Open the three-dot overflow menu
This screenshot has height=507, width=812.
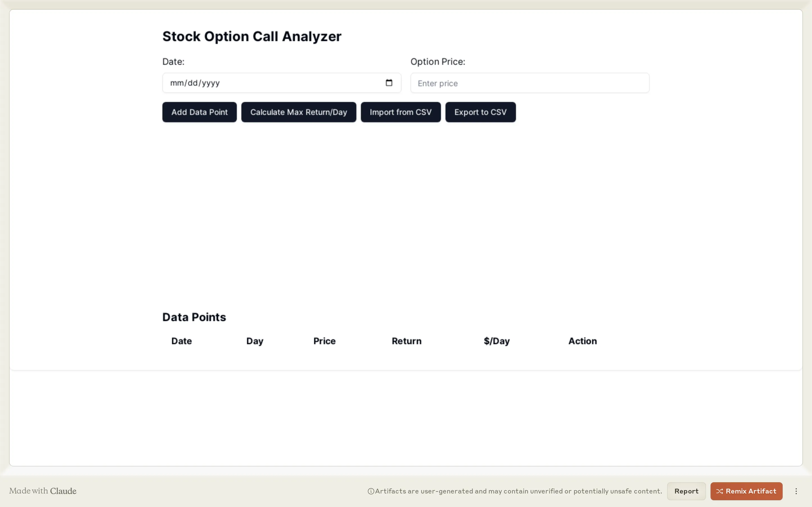click(x=796, y=491)
